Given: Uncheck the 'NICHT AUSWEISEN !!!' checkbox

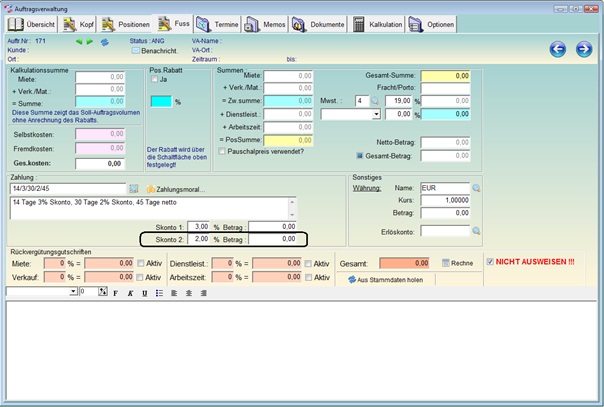Looking at the screenshot, I should coord(489,262).
